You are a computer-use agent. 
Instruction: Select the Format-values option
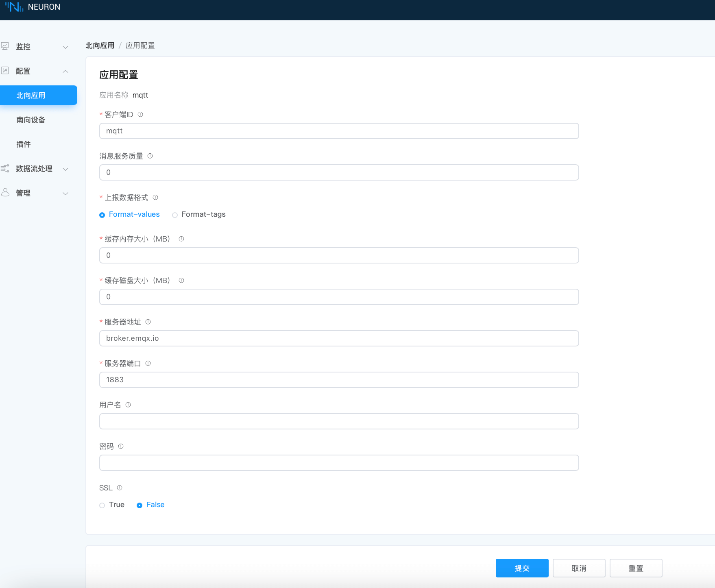coord(102,215)
